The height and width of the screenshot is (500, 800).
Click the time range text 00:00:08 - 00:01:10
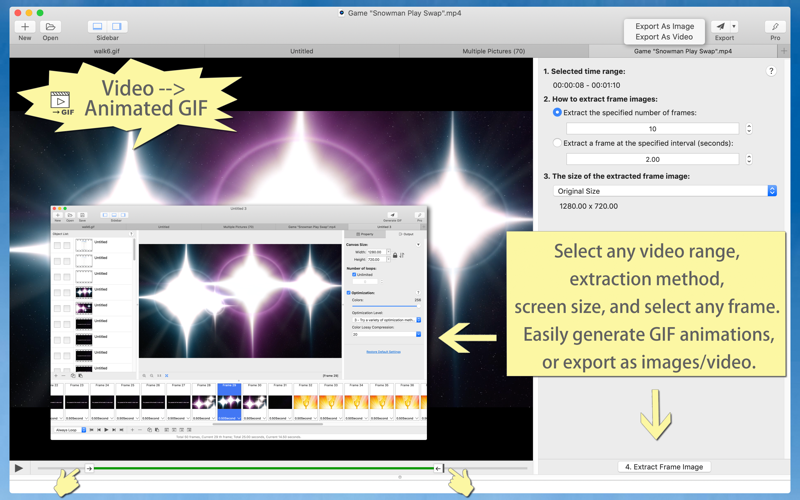[x=586, y=85]
